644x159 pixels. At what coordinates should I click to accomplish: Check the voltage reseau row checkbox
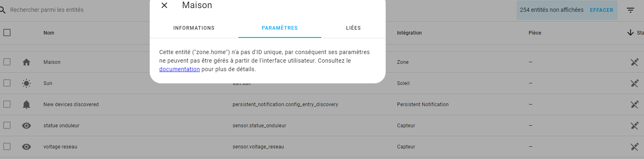(x=7, y=146)
